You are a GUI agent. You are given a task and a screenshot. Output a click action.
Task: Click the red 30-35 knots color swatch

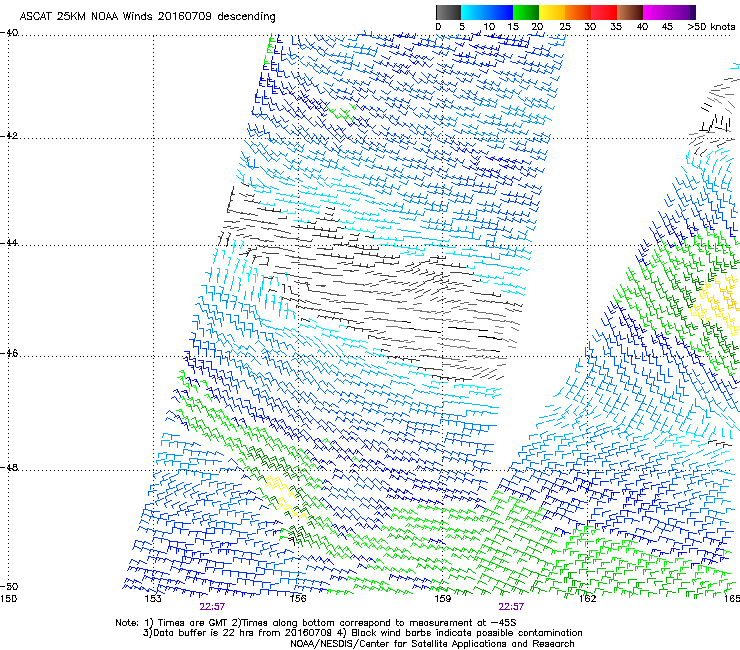click(x=604, y=12)
